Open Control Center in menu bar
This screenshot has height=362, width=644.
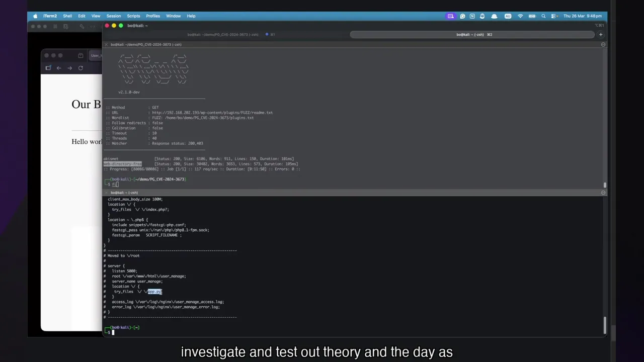553,16
